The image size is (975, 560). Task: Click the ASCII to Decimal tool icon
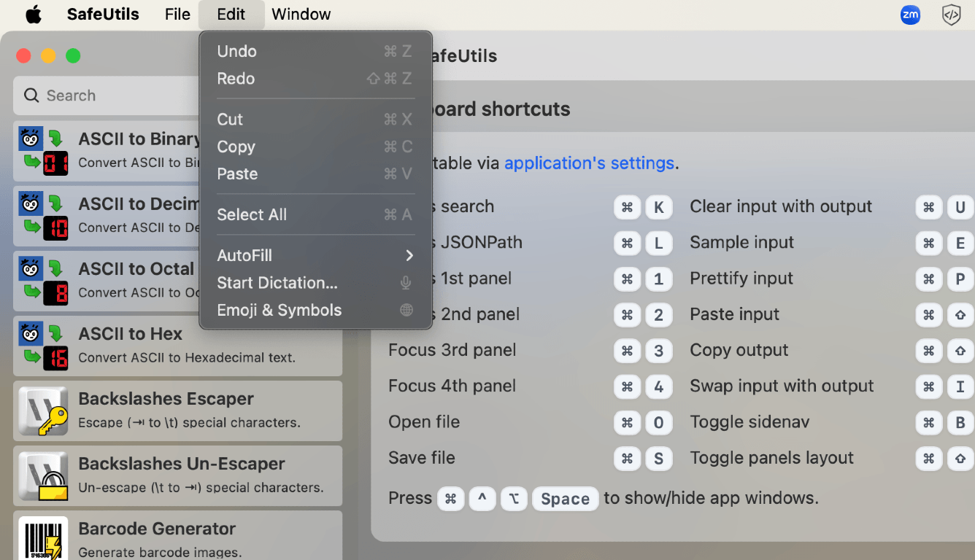(43, 217)
